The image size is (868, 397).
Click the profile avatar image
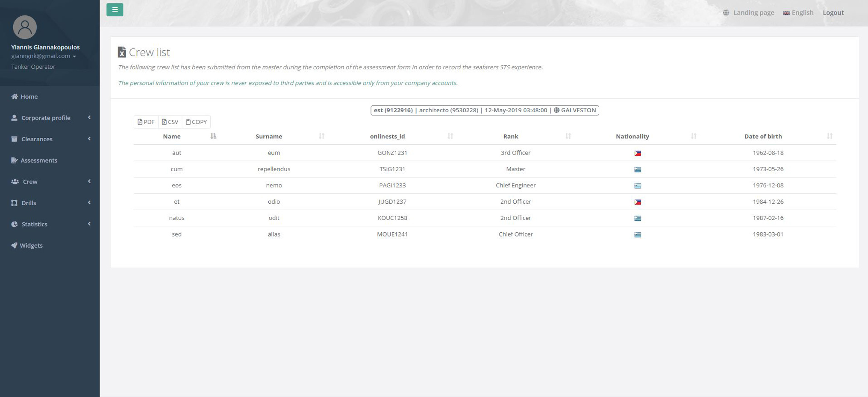click(x=24, y=26)
